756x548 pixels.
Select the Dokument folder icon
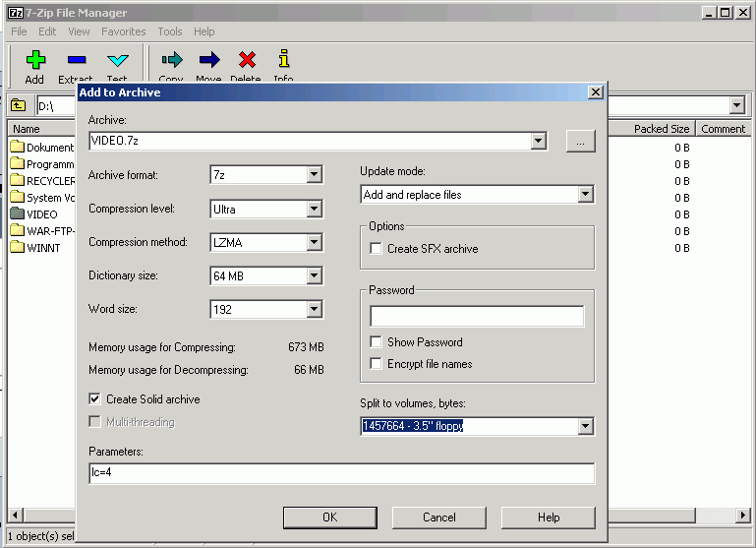click(x=18, y=147)
